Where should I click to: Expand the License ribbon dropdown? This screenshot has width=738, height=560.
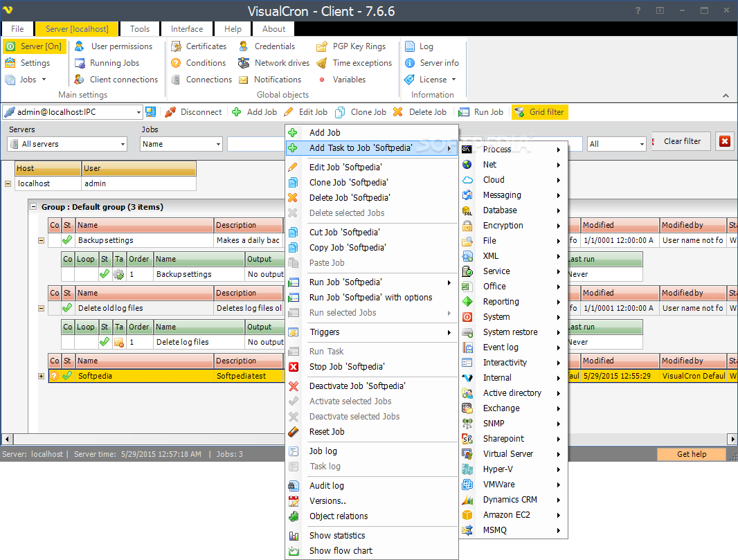click(453, 80)
